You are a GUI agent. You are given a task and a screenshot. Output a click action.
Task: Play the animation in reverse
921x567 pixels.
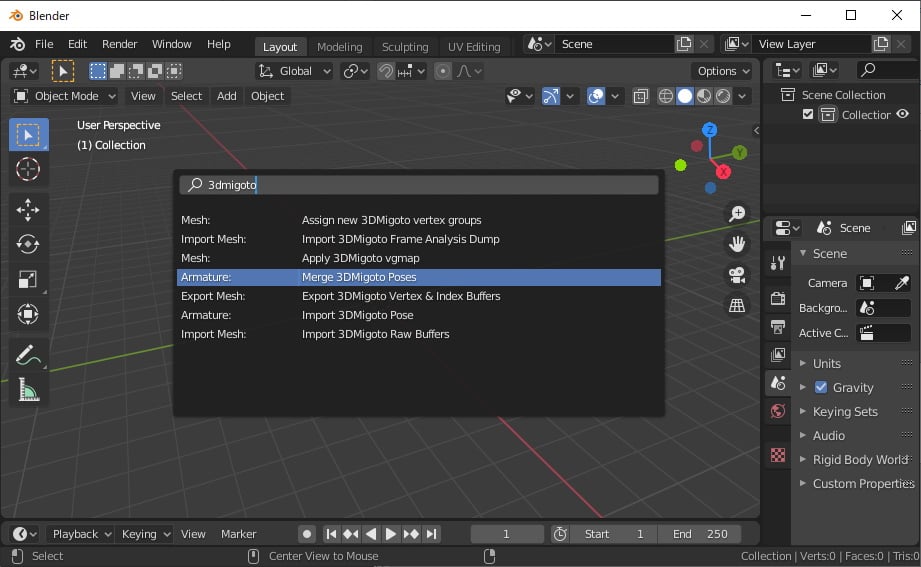click(x=371, y=534)
